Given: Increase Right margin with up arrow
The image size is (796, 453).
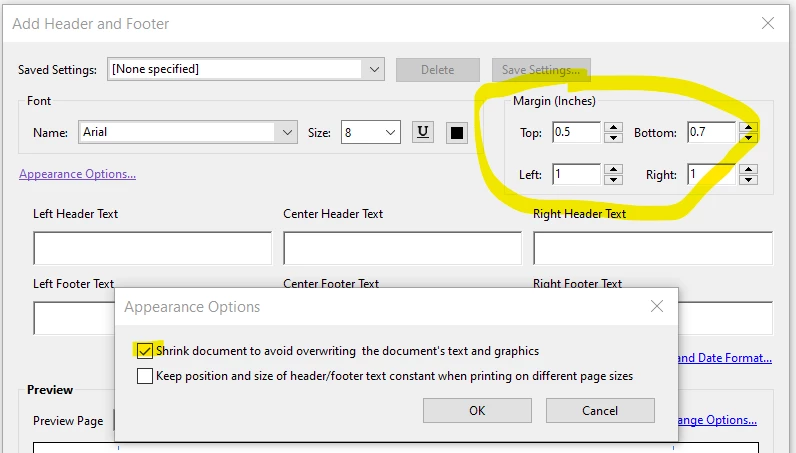Looking at the screenshot, I should click(748, 169).
